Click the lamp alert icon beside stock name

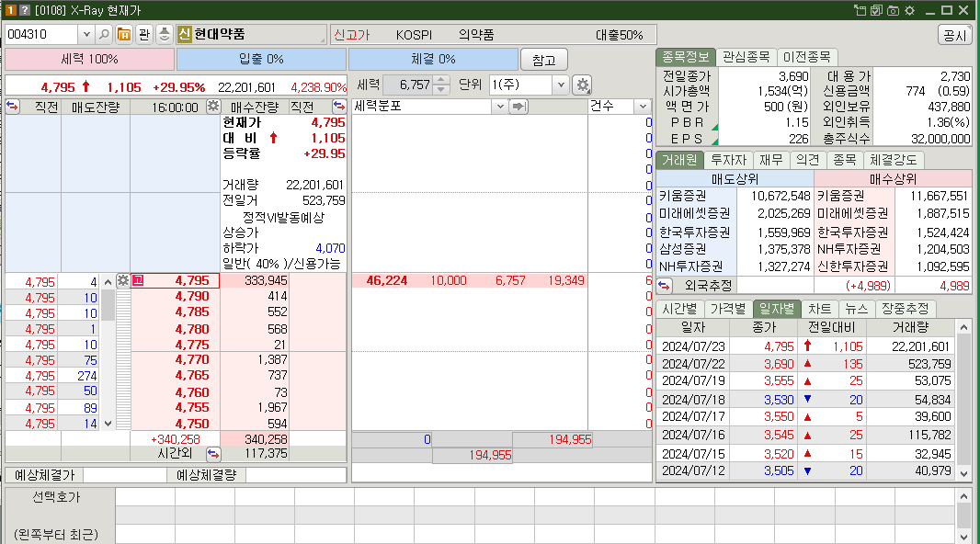(165, 34)
